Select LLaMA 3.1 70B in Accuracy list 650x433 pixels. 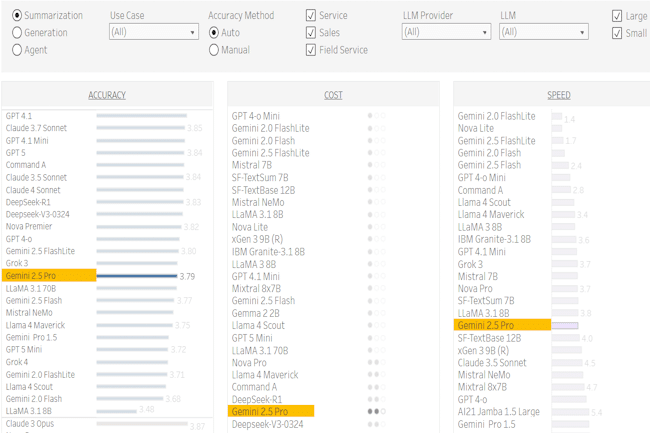pyautogui.click(x=31, y=288)
